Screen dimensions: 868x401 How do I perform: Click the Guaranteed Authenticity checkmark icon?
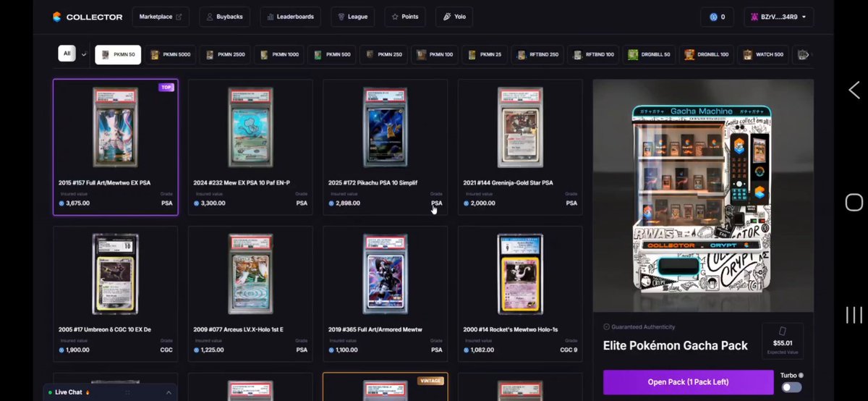coord(606,326)
